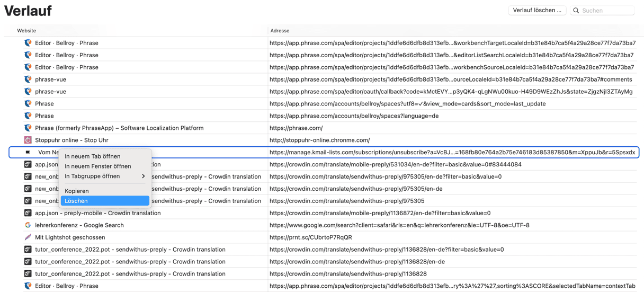
Task: Click the https://prnt.sc/CUbrtoP7RqQR address
Action: coord(310,237)
